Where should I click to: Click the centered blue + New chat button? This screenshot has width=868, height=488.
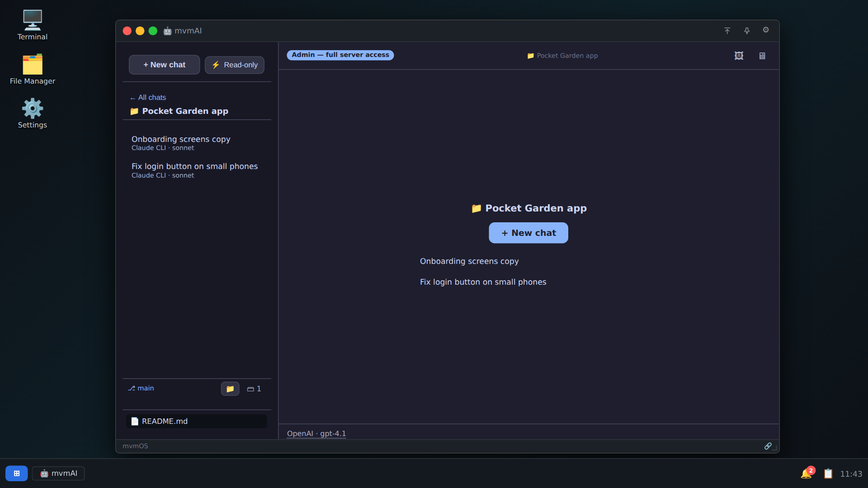[528, 233]
